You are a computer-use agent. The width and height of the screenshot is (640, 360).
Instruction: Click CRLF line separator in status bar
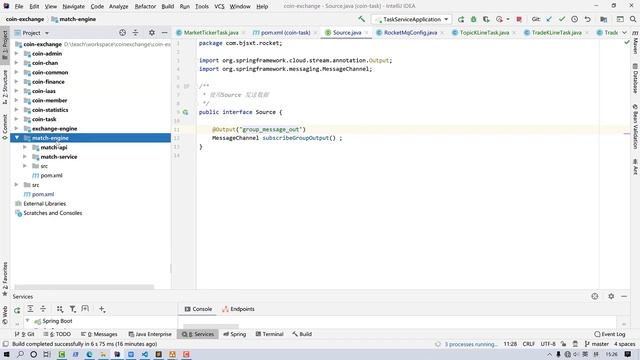point(529,344)
